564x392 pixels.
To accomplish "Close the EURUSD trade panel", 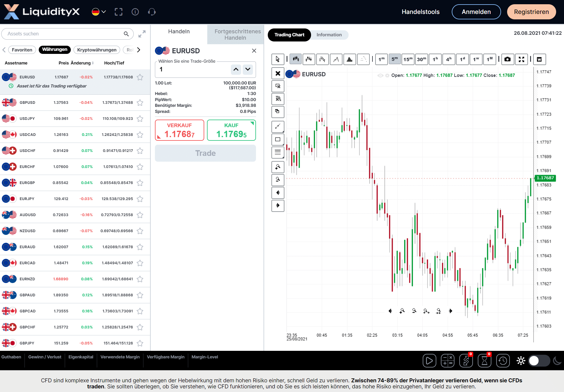I will pyautogui.click(x=254, y=51).
